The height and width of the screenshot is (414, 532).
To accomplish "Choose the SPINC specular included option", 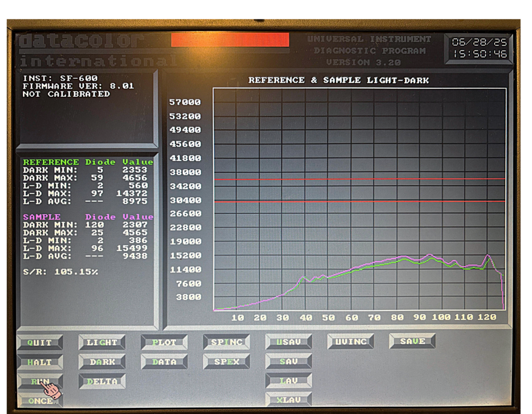I will pos(227,342).
